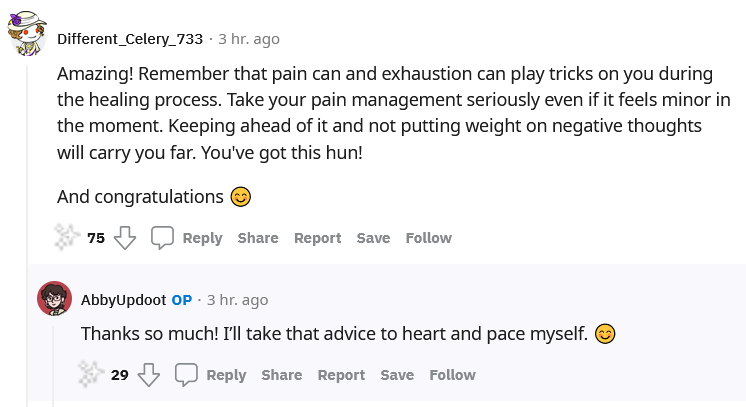The height and width of the screenshot is (407, 746).
Task: Open AbbyUpdoot's avatar image
Action: pos(55,298)
